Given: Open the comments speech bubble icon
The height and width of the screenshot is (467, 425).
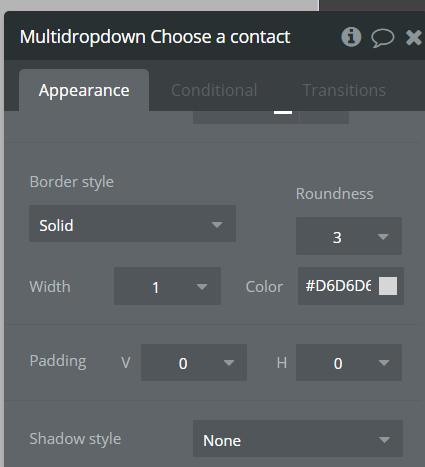Looking at the screenshot, I should [383, 38].
